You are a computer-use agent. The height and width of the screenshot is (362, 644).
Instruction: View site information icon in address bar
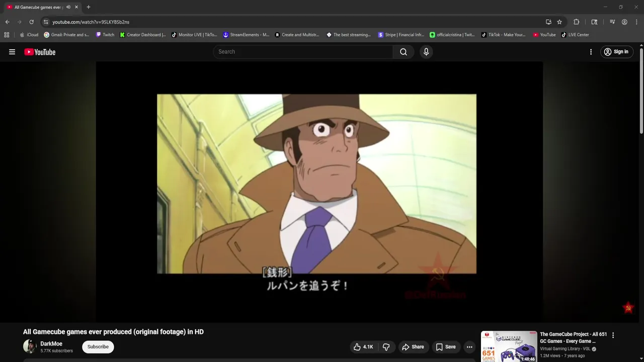point(46,22)
